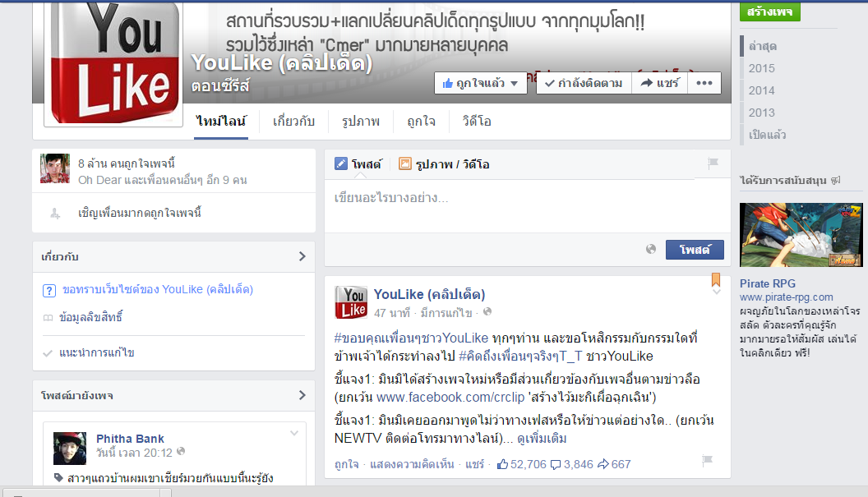Viewport: 868px width, 497px height.
Task: Open the Videos (วิดีโอ) tab
Action: click(477, 121)
